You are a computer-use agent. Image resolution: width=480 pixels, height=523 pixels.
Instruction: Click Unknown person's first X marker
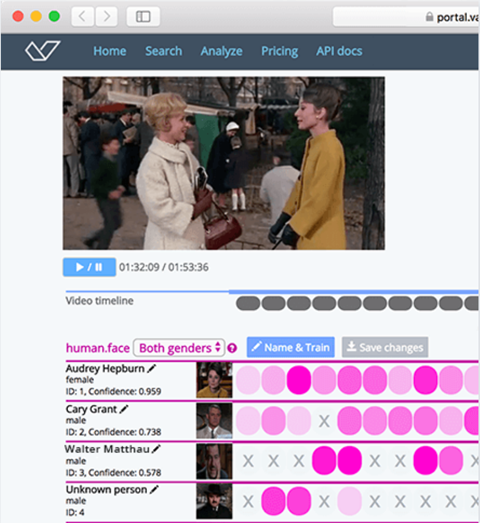click(248, 501)
